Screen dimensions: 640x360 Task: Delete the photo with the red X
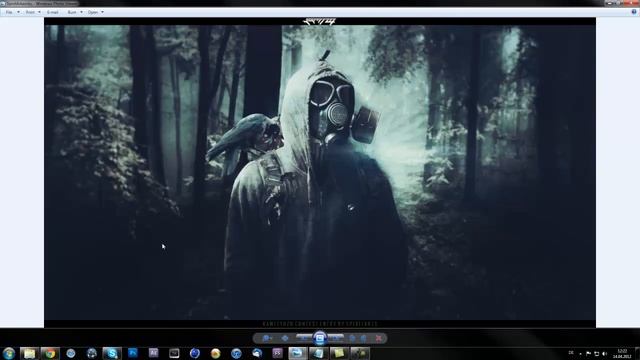point(378,338)
